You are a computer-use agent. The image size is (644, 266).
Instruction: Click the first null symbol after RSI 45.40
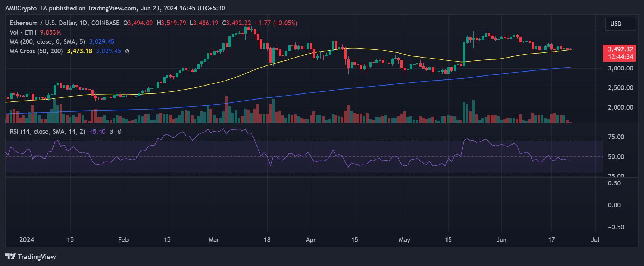click(111, 132)
